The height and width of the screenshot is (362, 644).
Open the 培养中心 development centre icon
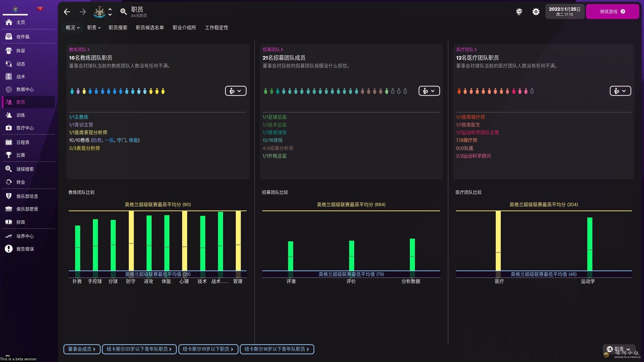(x=9, y=236)
